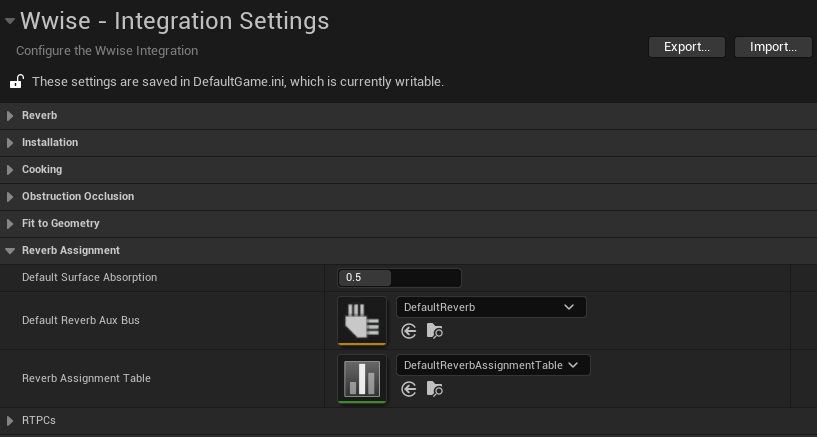Expand the Fit to Geometry section
The height and width of the screenshot is (437, 817).
(x=11, y=224)
